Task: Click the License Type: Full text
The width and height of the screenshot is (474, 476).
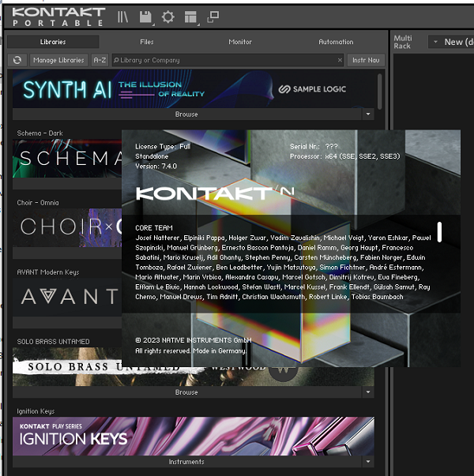Action: pyautogui.click(x=163, y=147)
